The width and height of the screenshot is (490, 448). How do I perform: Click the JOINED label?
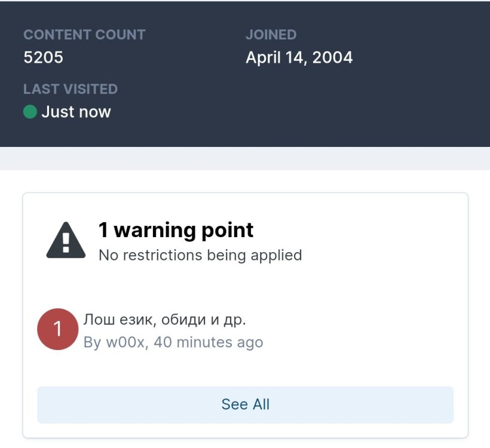pos(271,35)
